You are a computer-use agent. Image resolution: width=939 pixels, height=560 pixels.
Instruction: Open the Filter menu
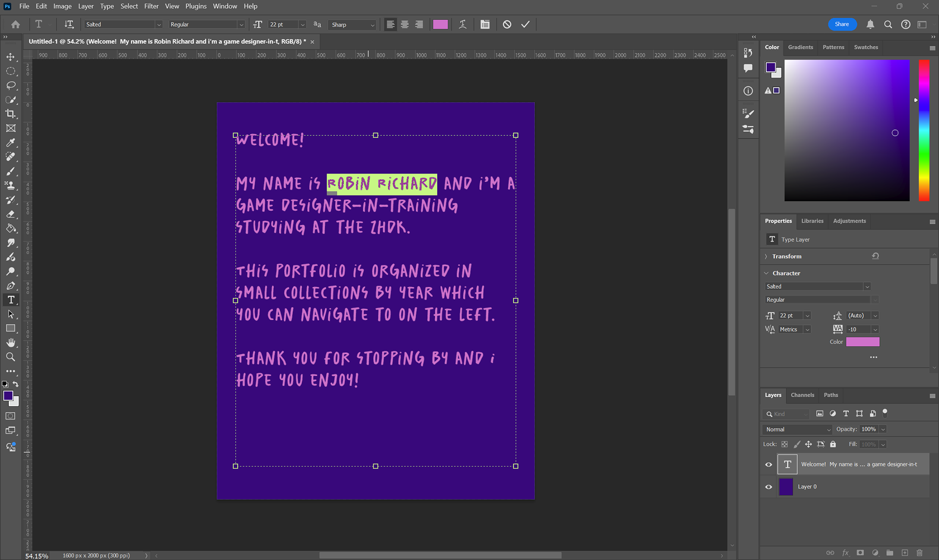[151, 6]
